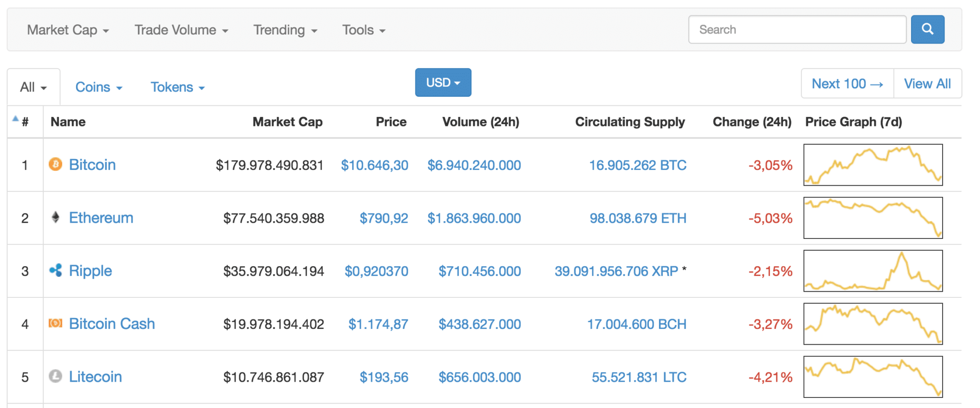The image size is (980, 408).
Task: Sort by Circulating Supply column header
Action: 630,122
